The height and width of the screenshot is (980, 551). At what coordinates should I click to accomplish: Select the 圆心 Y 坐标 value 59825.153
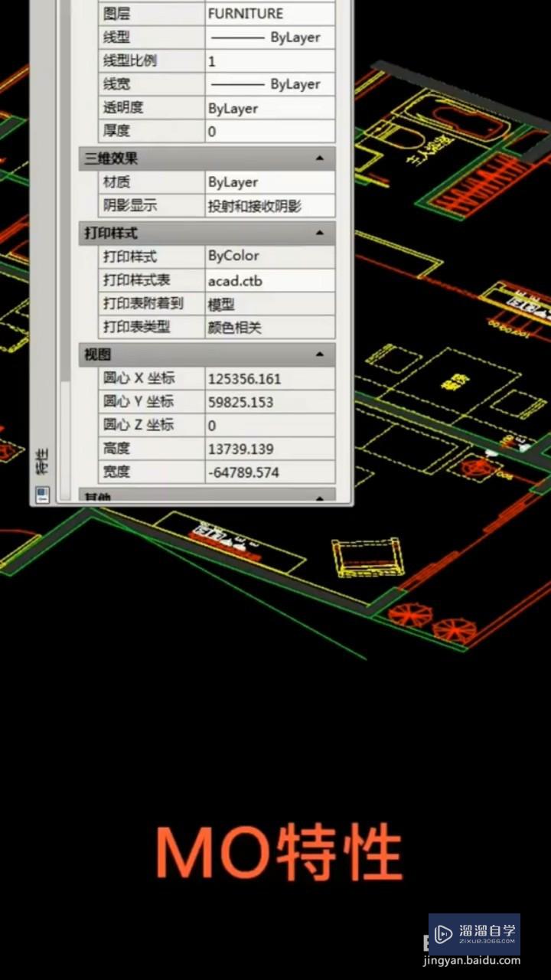pyautogui.click(x=270, y=402)
